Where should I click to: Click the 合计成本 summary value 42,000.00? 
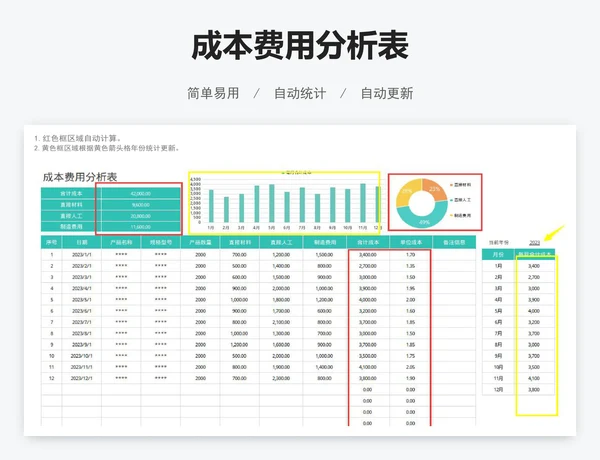(x=140, y=194)
